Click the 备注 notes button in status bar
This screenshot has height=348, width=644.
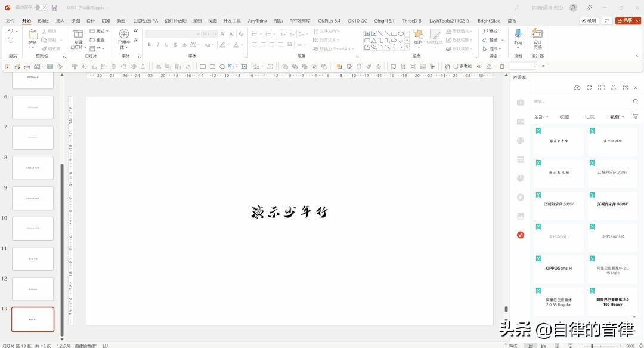click(x=510, y=346)
